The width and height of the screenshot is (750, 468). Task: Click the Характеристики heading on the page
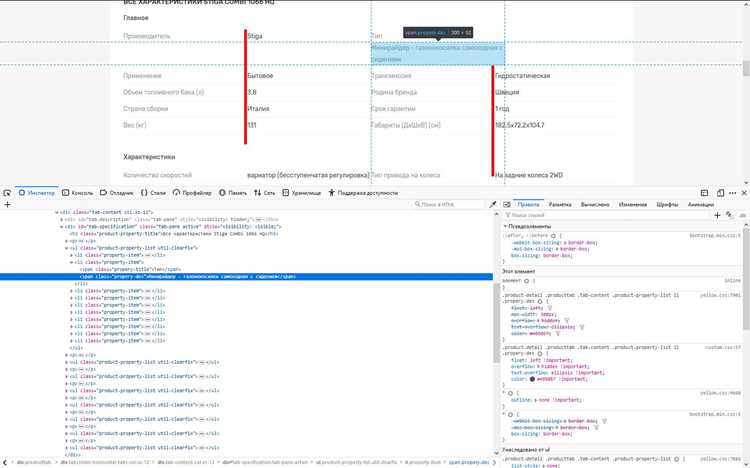pyautogui.click(x=149, y=156)
